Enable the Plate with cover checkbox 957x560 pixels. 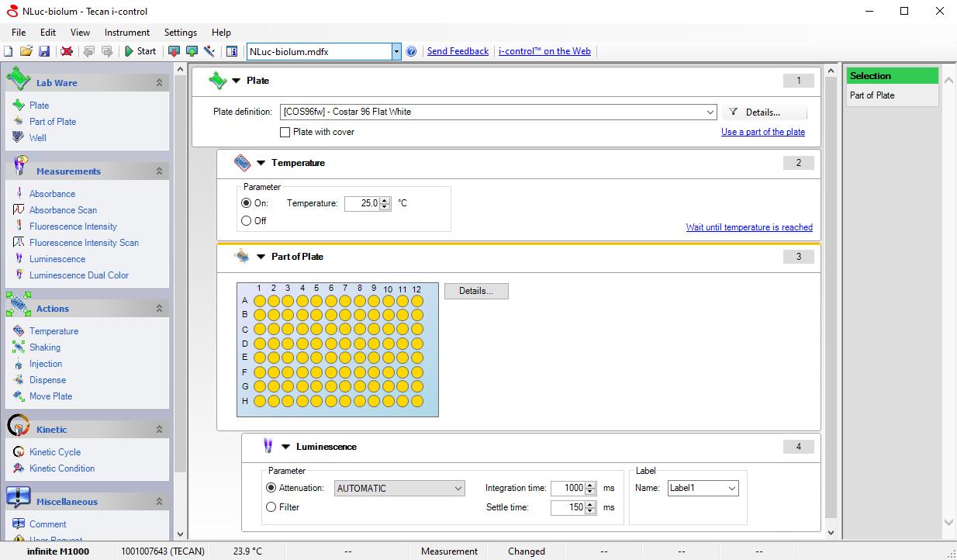[285, 133]
